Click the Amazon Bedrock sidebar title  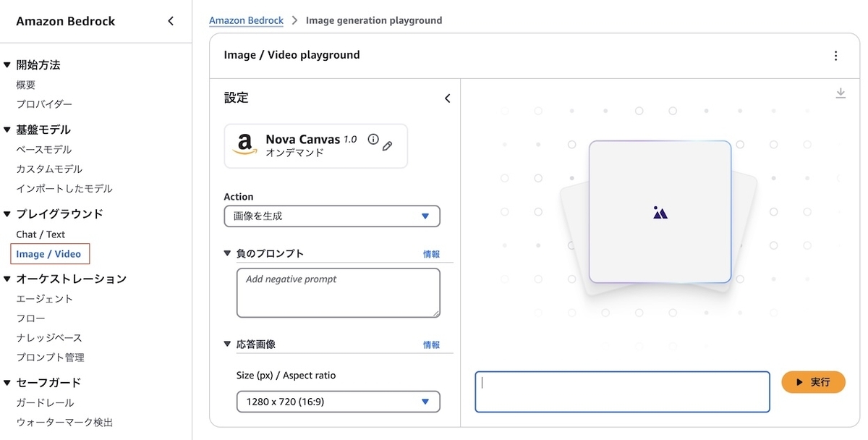pyautogui.click(x=66, y=21)
